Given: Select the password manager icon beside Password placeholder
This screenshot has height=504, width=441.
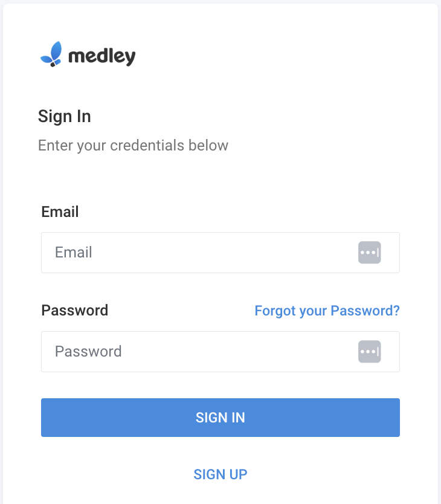Looking at the screenshot, I should 370,351.
